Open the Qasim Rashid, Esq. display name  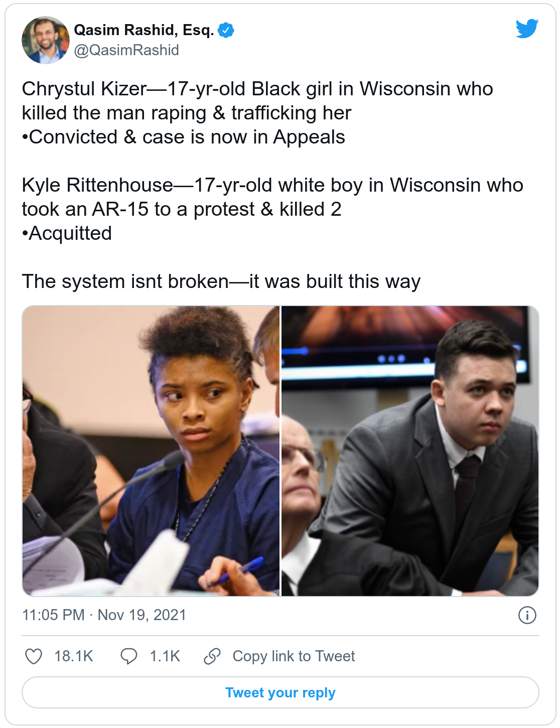coord(144,30)
